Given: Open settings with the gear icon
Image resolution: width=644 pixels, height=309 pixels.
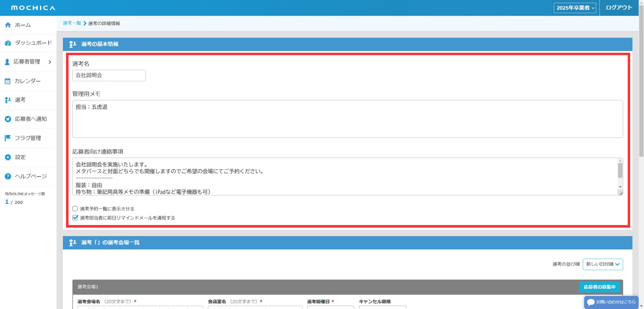Looking at the screenshot, I should tap(8, 157).
